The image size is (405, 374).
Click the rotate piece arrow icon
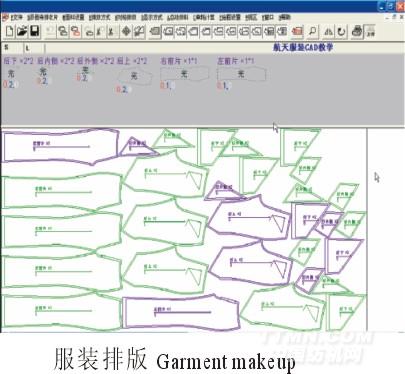click(x=341, y=32)
